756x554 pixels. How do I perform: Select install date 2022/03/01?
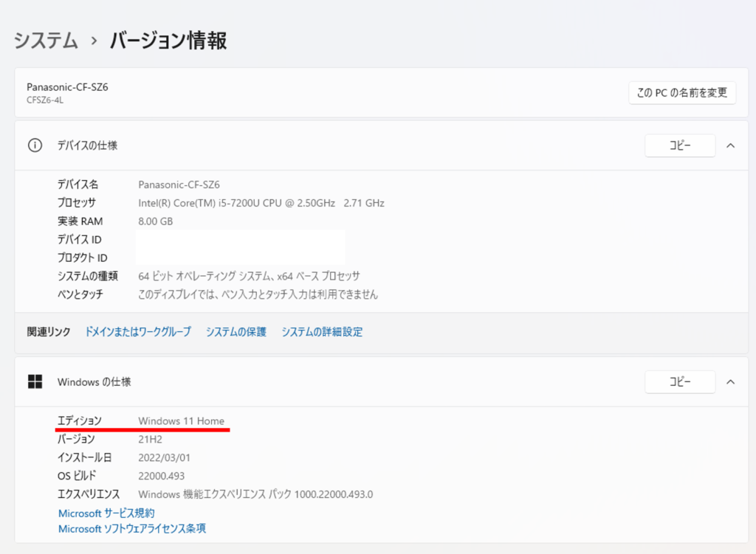(x=165, y=457)
